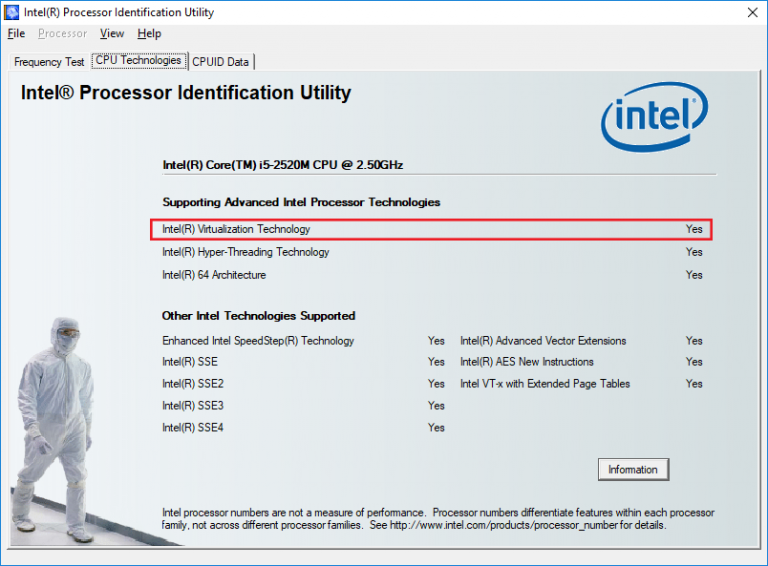Open the Help menu
768x566 pixels.
click(149, 34)
